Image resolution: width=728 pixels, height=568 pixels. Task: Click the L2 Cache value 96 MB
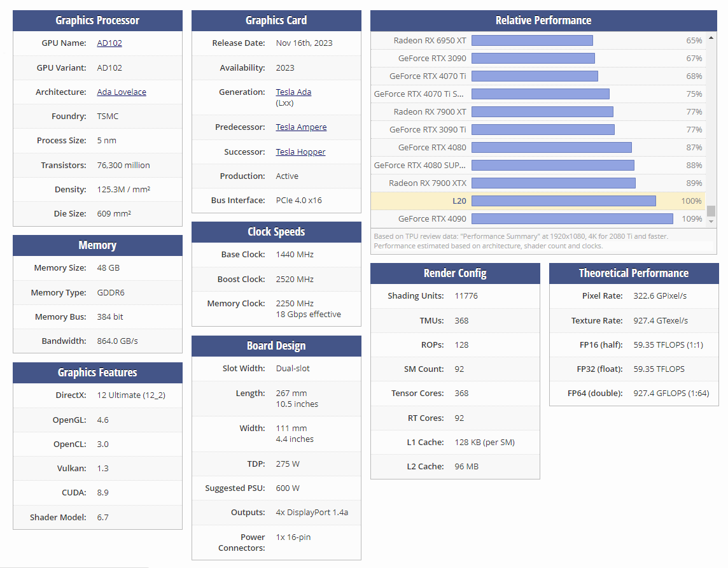coord(466,466)
